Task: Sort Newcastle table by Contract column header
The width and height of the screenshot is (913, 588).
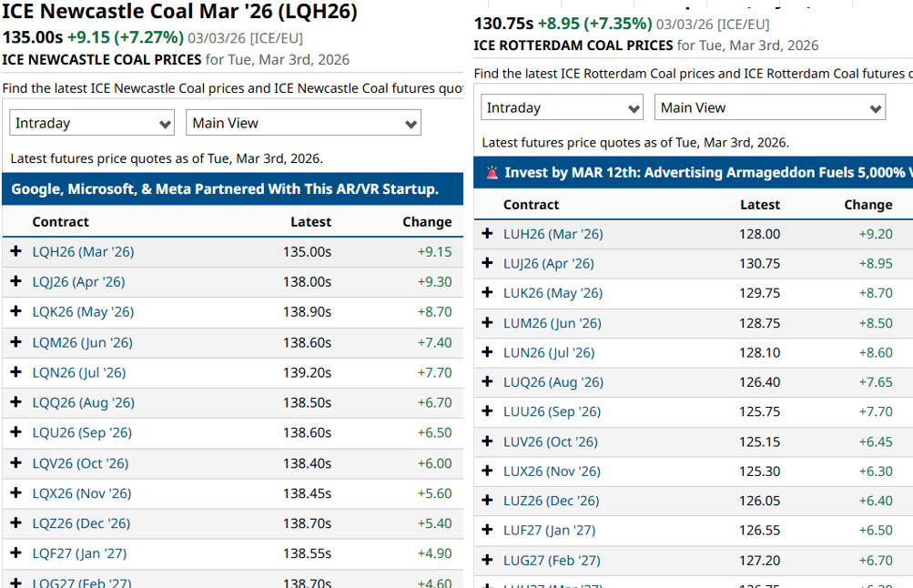Action: (61, 222)
